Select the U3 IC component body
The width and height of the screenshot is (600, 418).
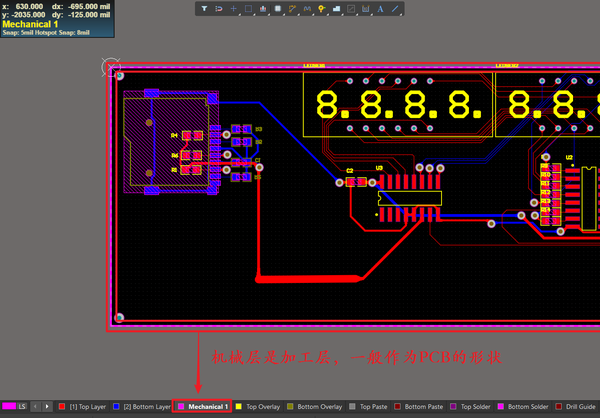pyautogui.click(x=410, y=198)
